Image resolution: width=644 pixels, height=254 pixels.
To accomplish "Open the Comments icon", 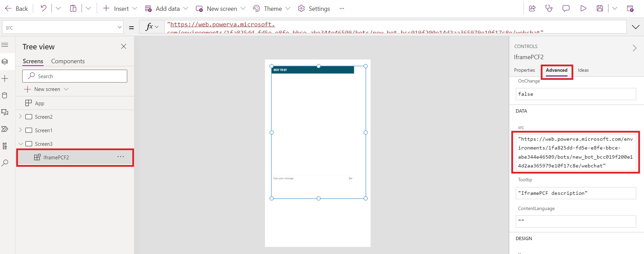I will [566, 8].
